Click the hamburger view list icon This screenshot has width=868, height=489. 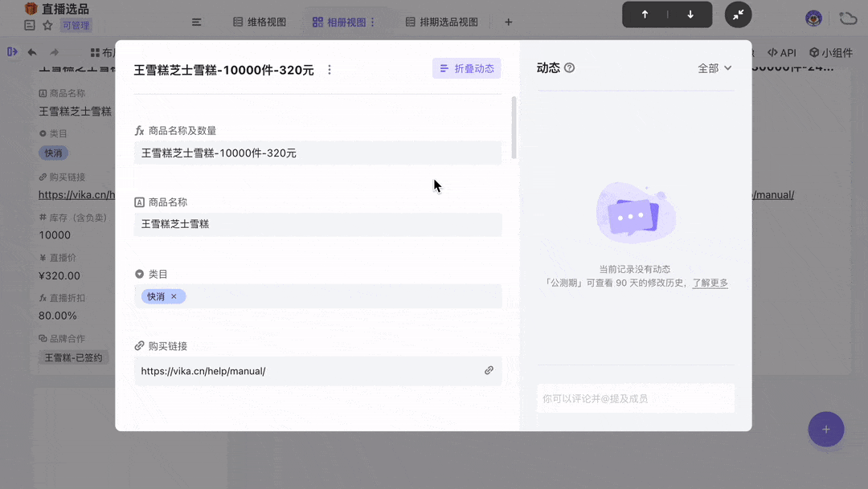[197, 22]
